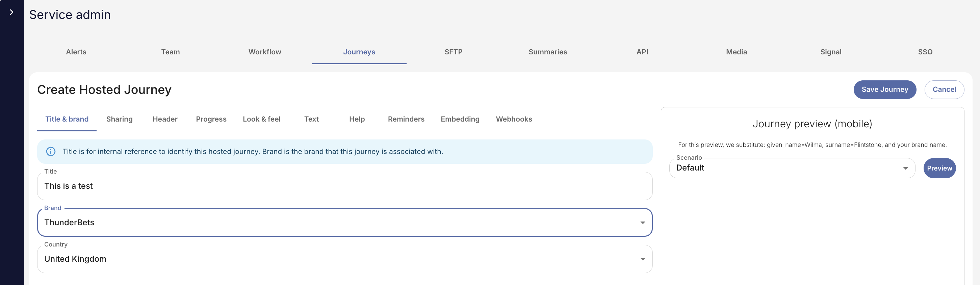Open the Look & feel sub-tab

(261, 119)
